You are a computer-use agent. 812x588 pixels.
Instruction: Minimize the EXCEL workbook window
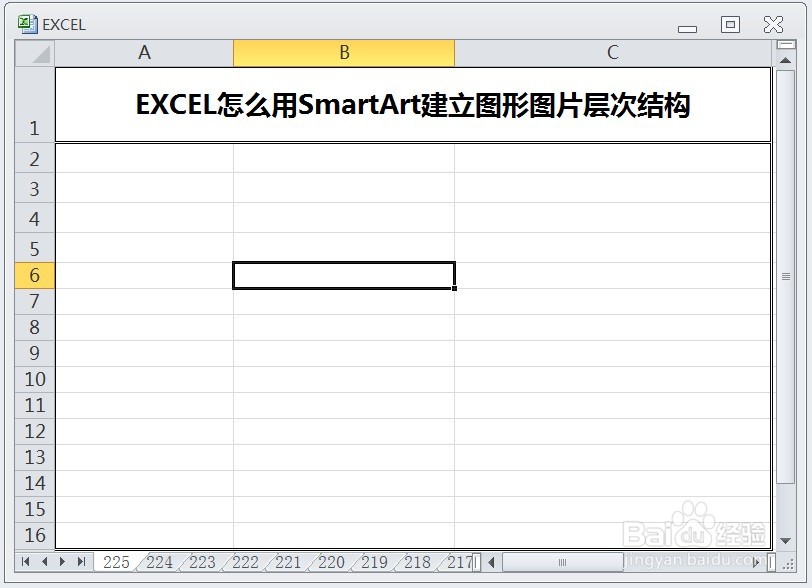[x=687, y=28]
